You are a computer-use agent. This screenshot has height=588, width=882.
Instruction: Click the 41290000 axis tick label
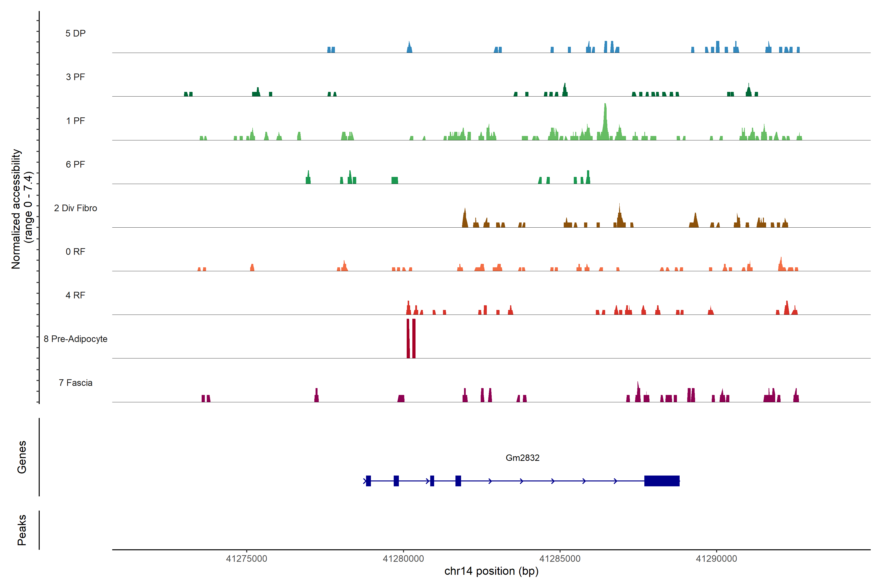pos(716,558)
